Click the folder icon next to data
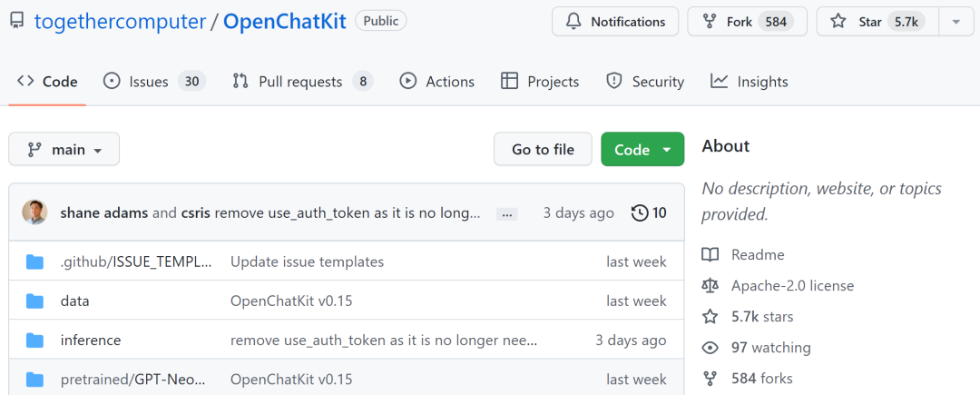The width and height of the screenshot is (980, 395). 35,301
